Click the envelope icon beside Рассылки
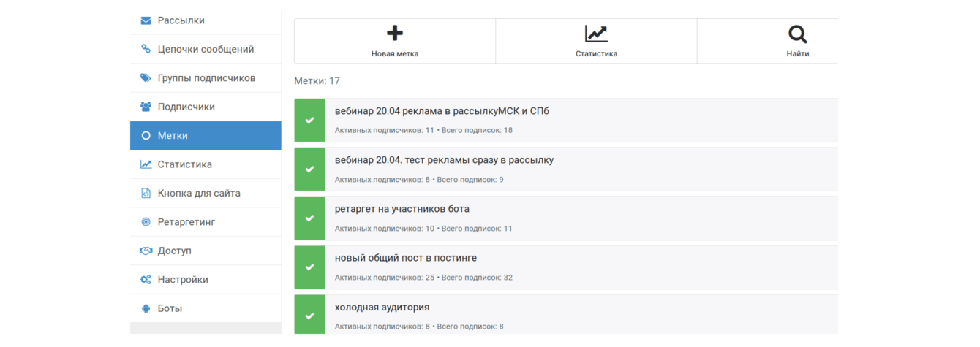Viewport: 980px width, 347px height. [x=146, y=20]
